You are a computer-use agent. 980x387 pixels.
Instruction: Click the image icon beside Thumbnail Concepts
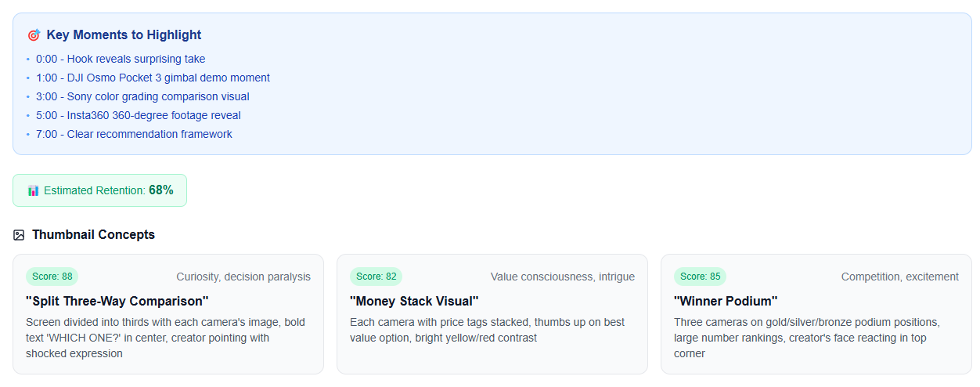20,235
